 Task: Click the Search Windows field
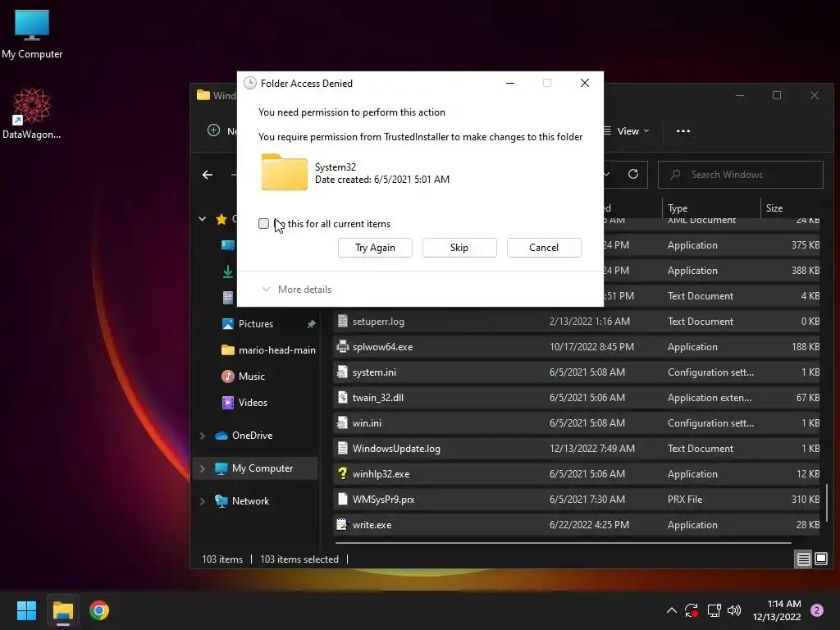pyautogui.click(x=741, y=175)
